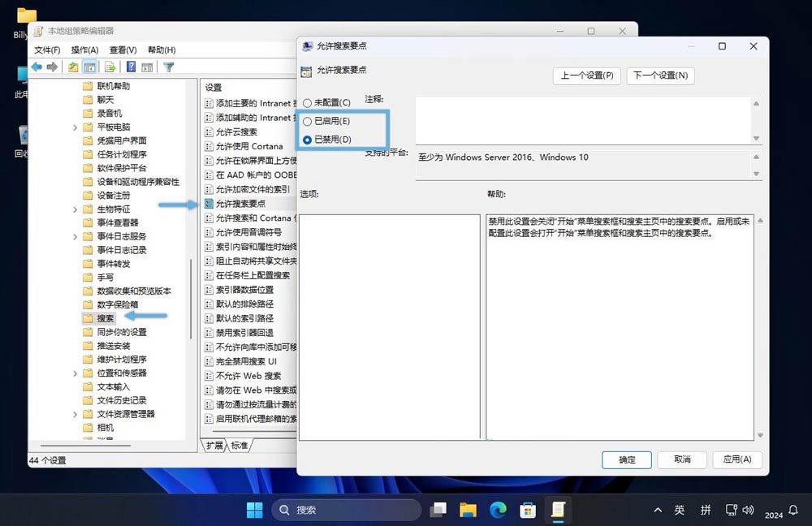The width and height of the screenshot is (812, 526).
Task: Expand the 文件资源管理器 tree node
Action: click(x=74, y=413)
